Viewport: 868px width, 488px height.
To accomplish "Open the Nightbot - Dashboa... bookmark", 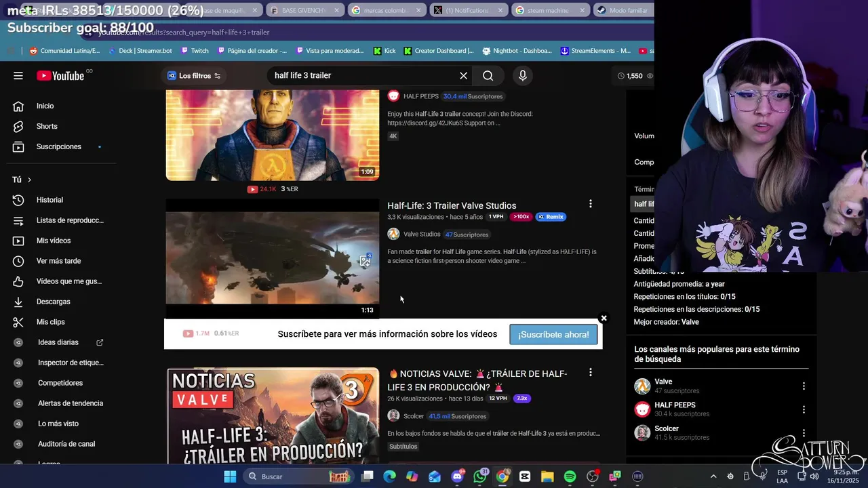I will click(x=517, y=51).
